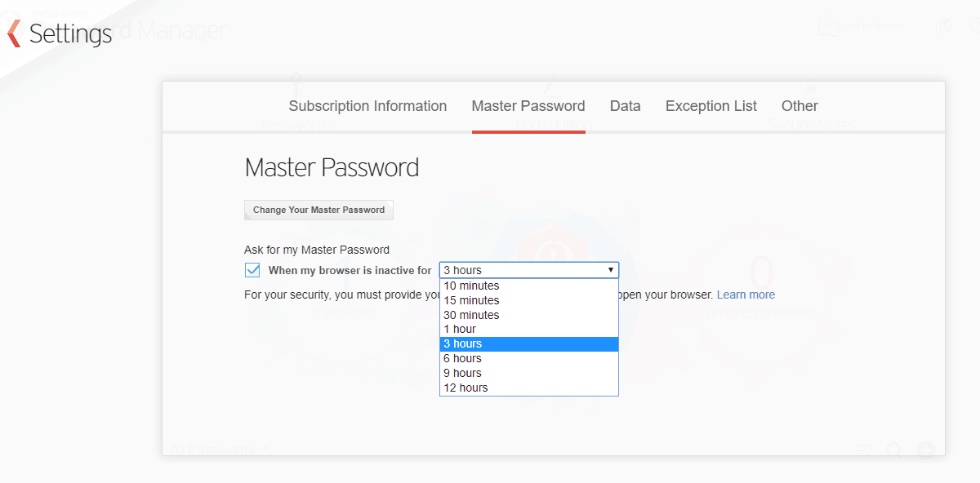Switch to the Data tab
The height and width of the screenshot is (483, 980).
coord(625,106)
